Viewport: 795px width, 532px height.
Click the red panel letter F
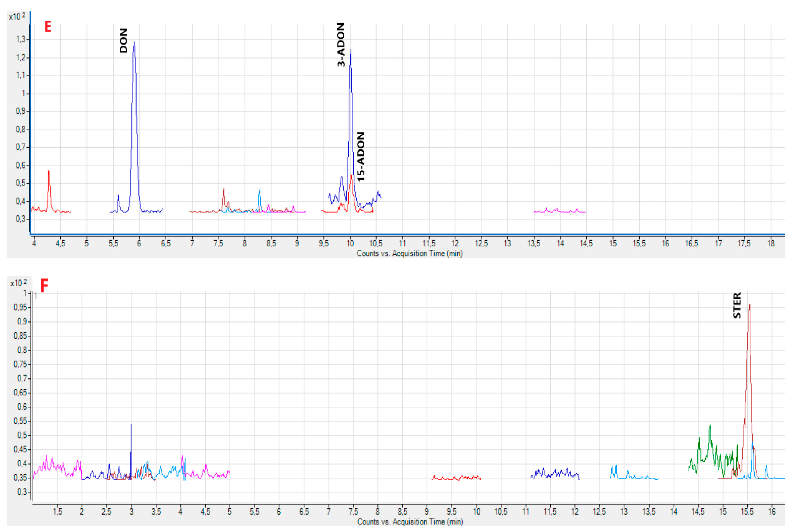(x=44, y=285)
